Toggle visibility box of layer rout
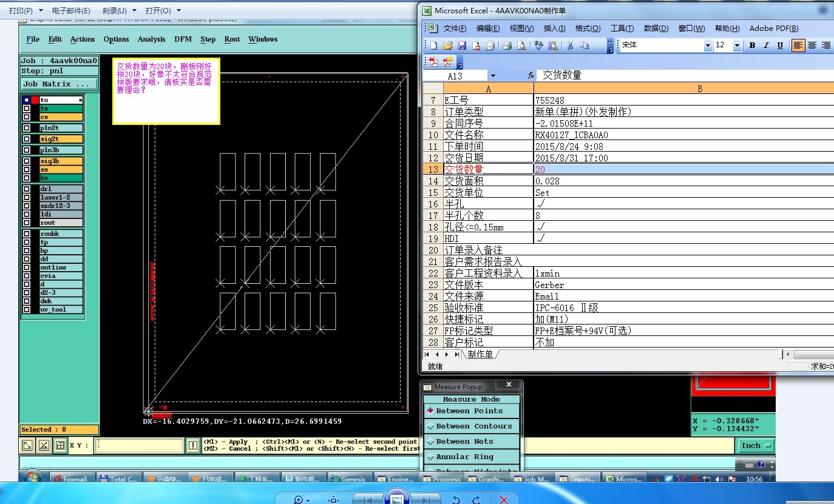 tap(27, 223)
